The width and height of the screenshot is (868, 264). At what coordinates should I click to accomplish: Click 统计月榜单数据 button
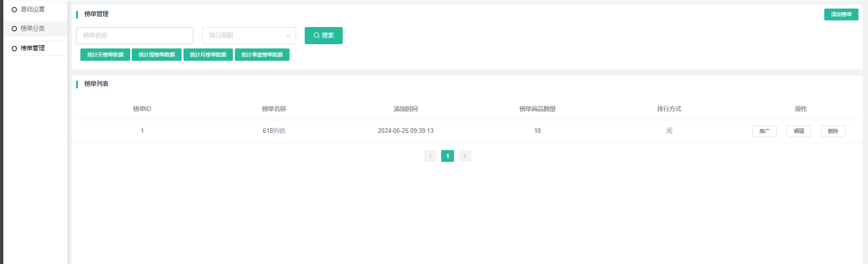tap(208, 55)
